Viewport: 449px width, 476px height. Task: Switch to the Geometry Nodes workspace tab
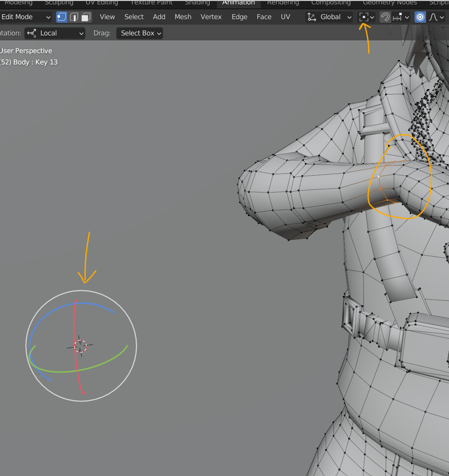[390, 3]
